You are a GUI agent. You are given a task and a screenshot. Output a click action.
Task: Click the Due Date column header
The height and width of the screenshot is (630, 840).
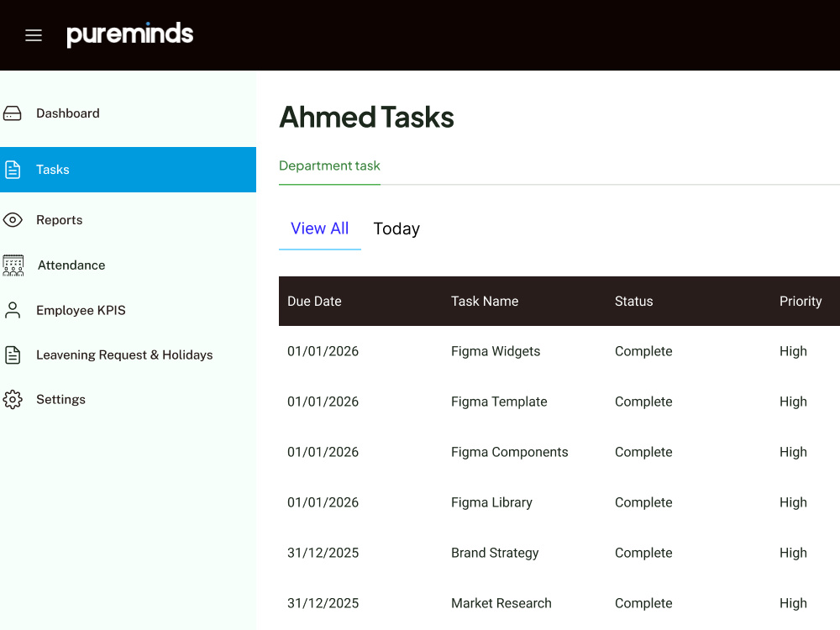pos(314,301)
